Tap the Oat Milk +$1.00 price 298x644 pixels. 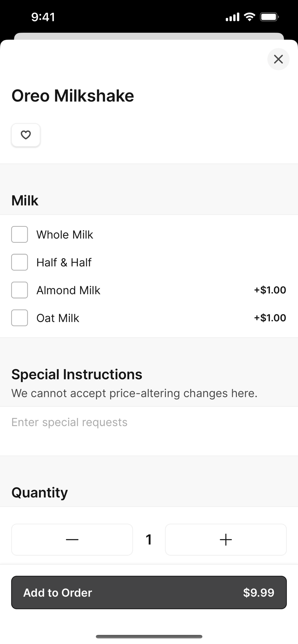270,318
